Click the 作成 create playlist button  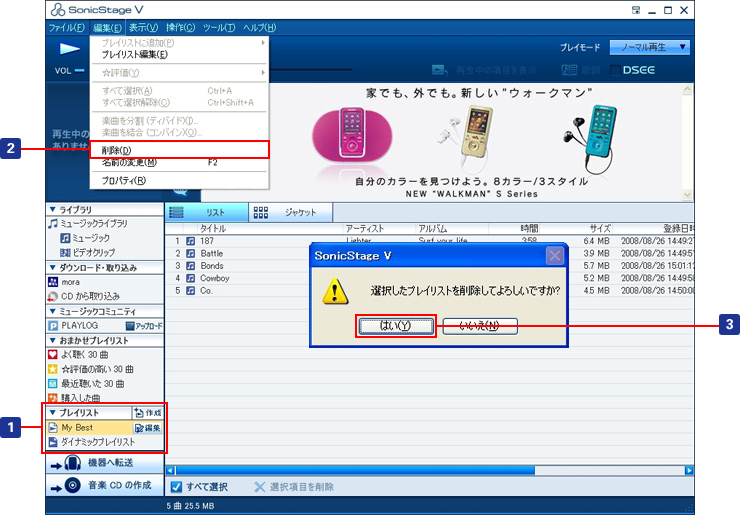147,413
